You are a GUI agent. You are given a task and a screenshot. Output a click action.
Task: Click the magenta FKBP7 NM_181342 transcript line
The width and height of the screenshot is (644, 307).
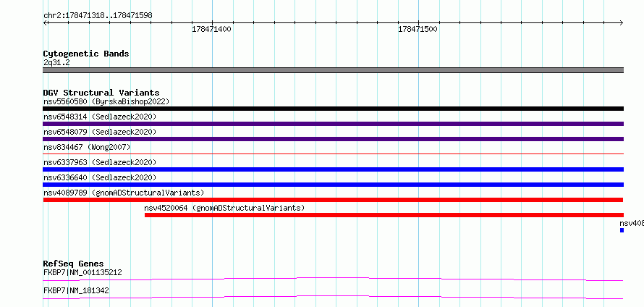click(333, 297)
